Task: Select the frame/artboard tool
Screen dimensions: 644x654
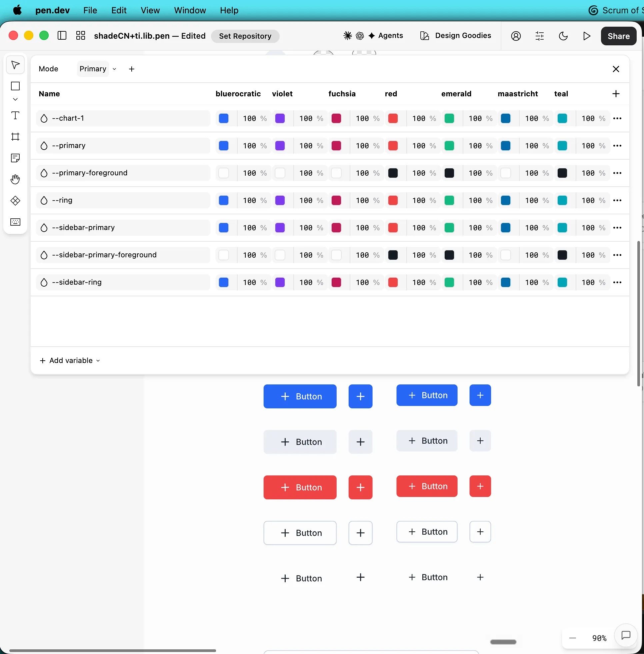Action: [x=15, y=137]
